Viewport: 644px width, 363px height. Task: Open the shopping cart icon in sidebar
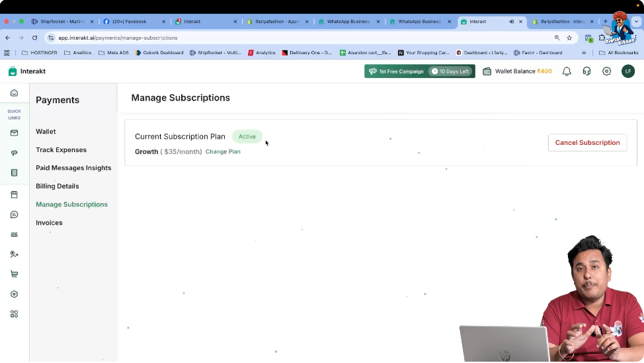pyautogui.click(x=14, y=274)
